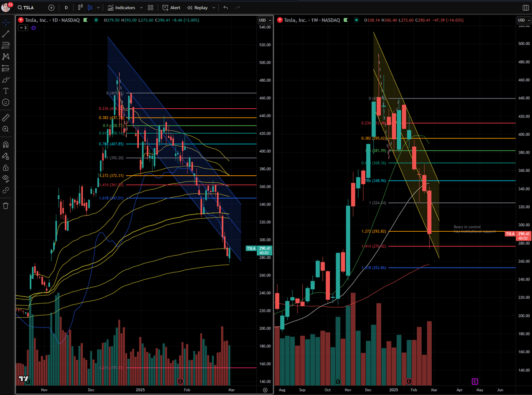Click the Dec label on daily time axis
The width and height of the screenshot is (532, 395).
pyautogui.click(x=91, y=390)
